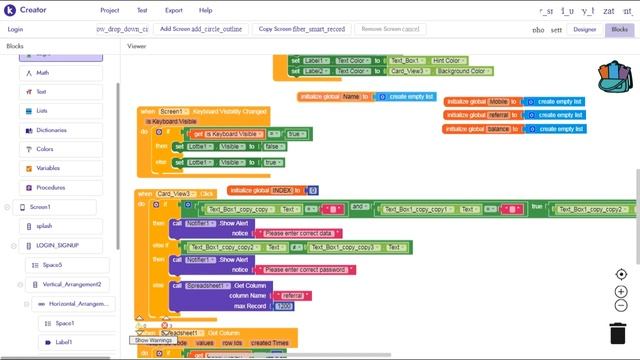The height and width of the screenshot is (360, 640).
Task: Open Card_View3 dropdown in when Click block
Action: point(176,194)
